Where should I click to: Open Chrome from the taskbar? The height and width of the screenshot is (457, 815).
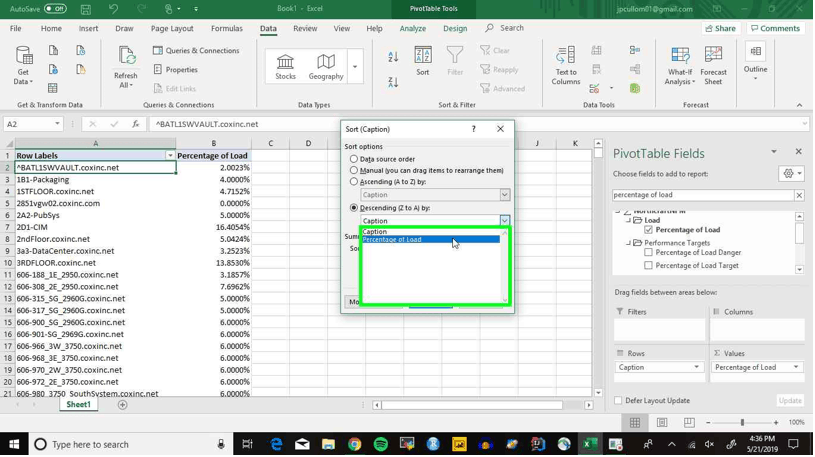coord(355,445)
